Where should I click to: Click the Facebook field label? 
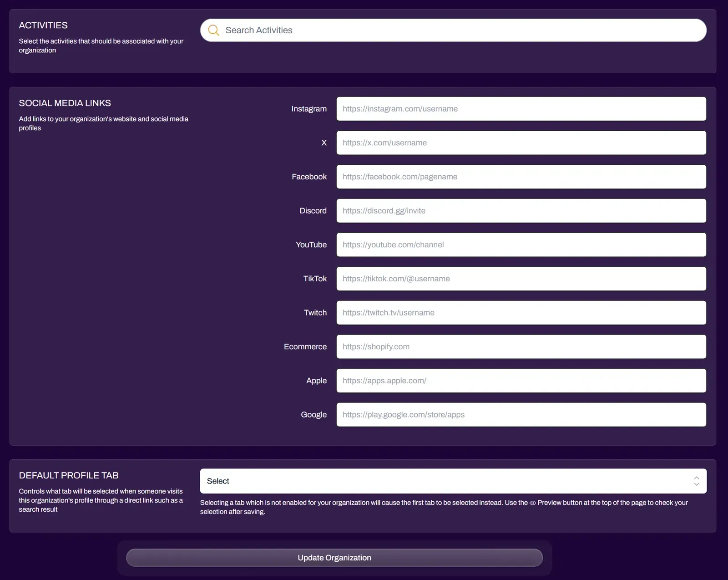(309, 177)
